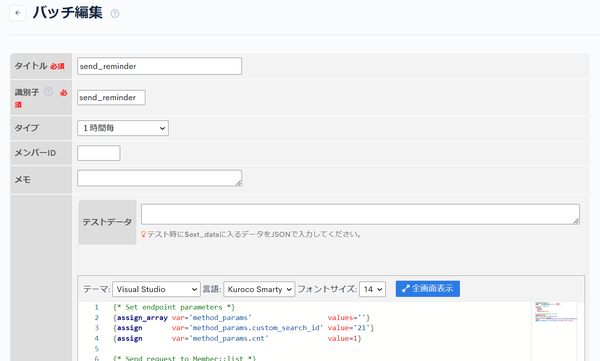The width and height of the screenshot is (600, 361).
Task: Click line 2 assign_array code line
Action: (x=241, y=318)
